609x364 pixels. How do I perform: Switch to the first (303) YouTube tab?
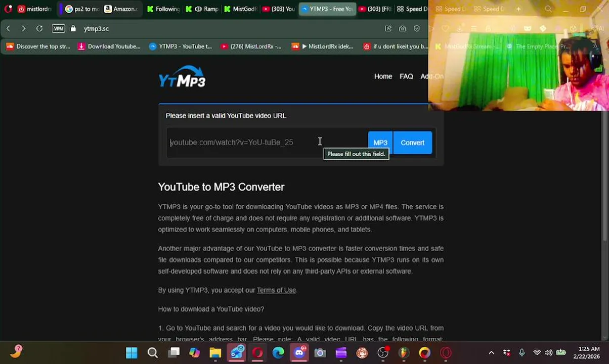click(x=279, y=9)
